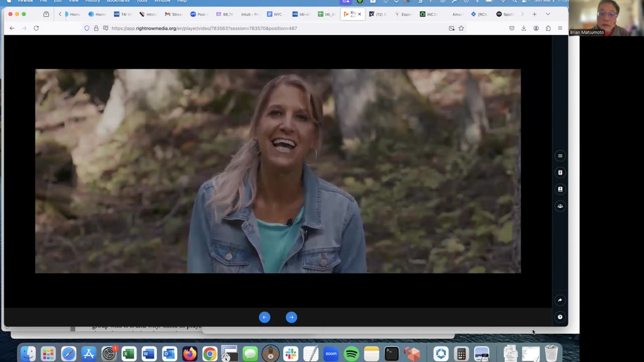The width and height of the screenshot is (644, 362).
Task: Open the help question mark icon
Action: 560,317
